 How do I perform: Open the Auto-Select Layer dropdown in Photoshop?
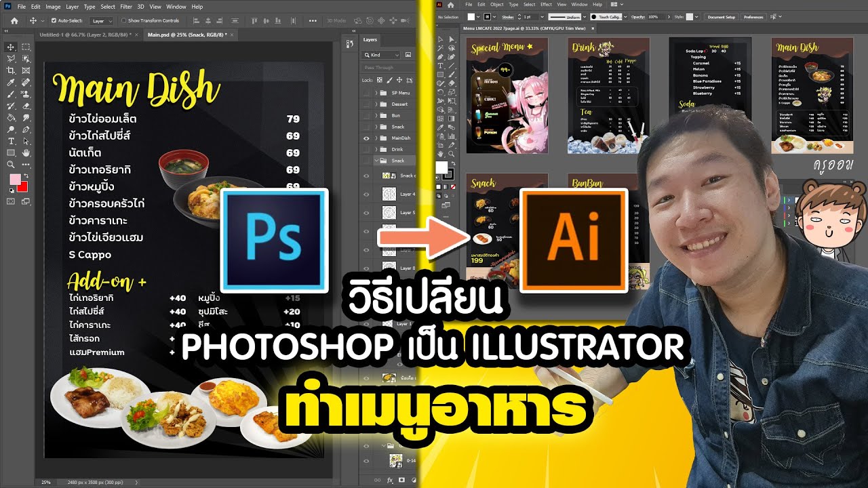pyautogui.click(x=101, y=21)
